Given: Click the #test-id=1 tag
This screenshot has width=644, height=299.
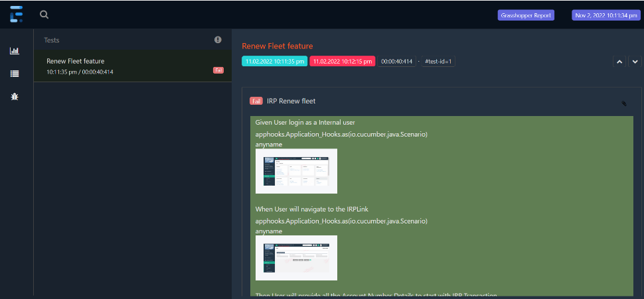Looking at the screenshot, I should click(438, 62).
